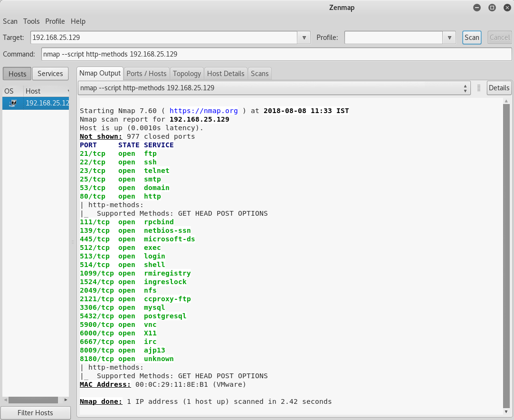
Task: Click the 6667/tcp irc line
Action: click(x=118, y=341)
